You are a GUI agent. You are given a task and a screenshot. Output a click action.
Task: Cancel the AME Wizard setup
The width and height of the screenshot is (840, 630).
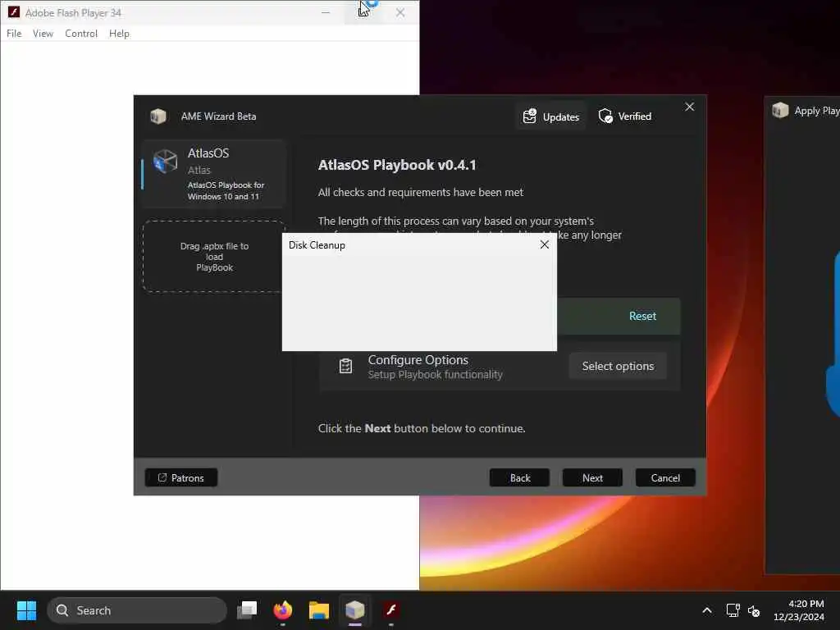(665, 478)
